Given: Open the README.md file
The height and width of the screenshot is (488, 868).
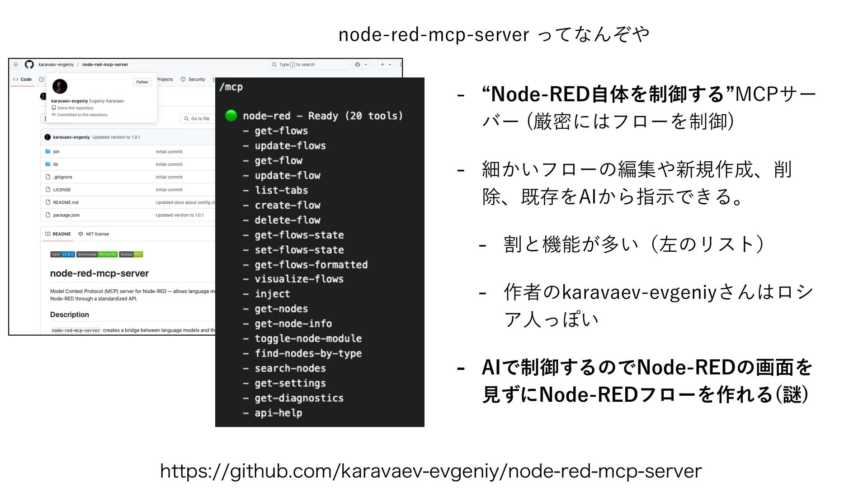Looking at the screenshot, I should point(66,202).
